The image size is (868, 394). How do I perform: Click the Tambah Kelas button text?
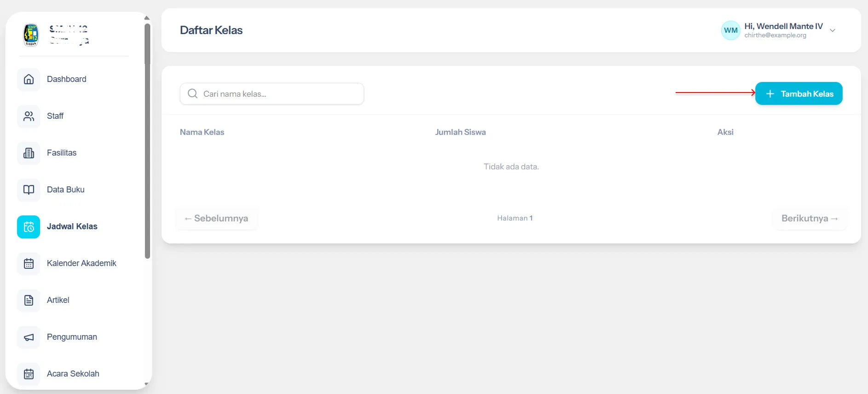807,94
